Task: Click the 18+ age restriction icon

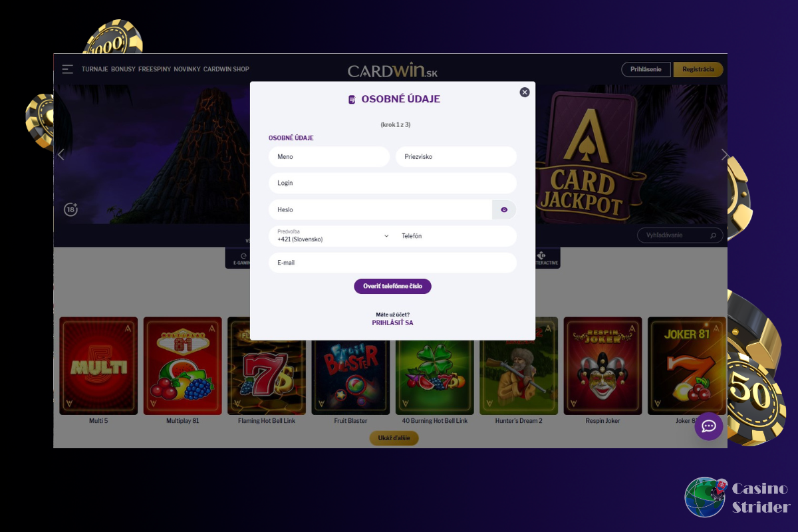Action: (71, 209)
